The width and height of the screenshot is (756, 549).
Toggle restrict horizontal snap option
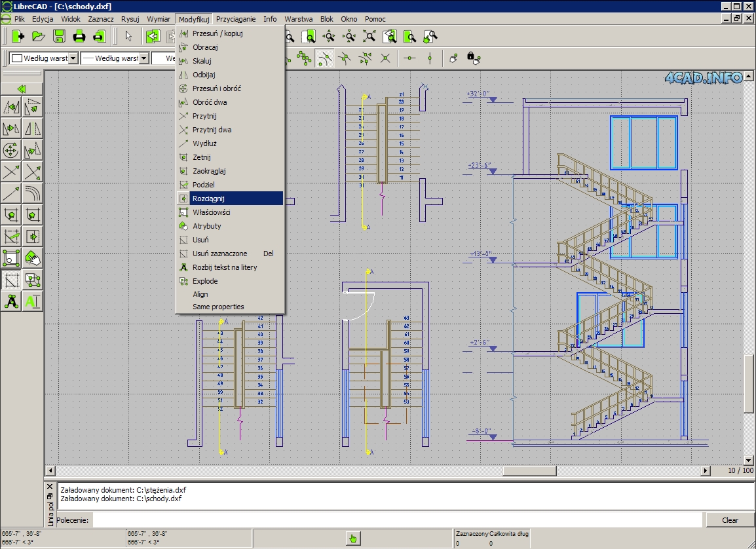point(409,58)
